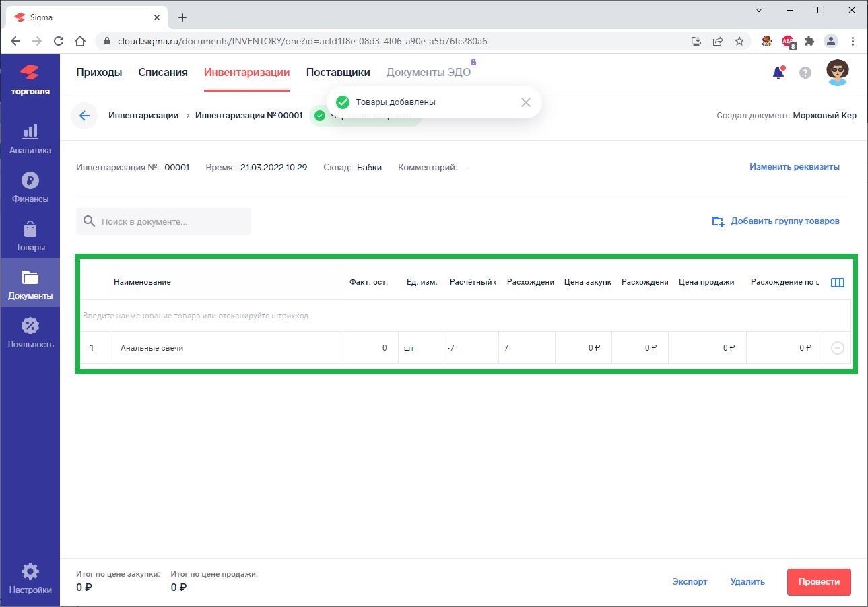
Task: Open user avatar profile menu
Action: pos(837,72)
